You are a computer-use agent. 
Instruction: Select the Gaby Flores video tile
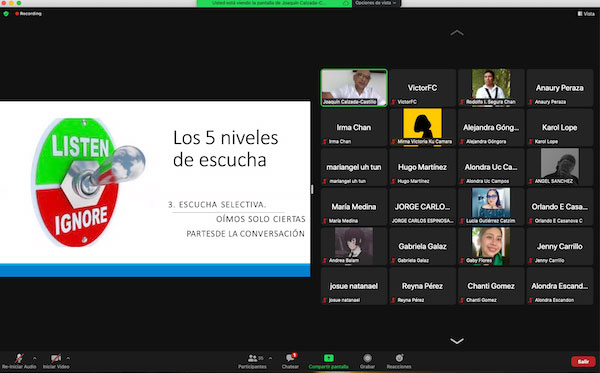(491, 246)
